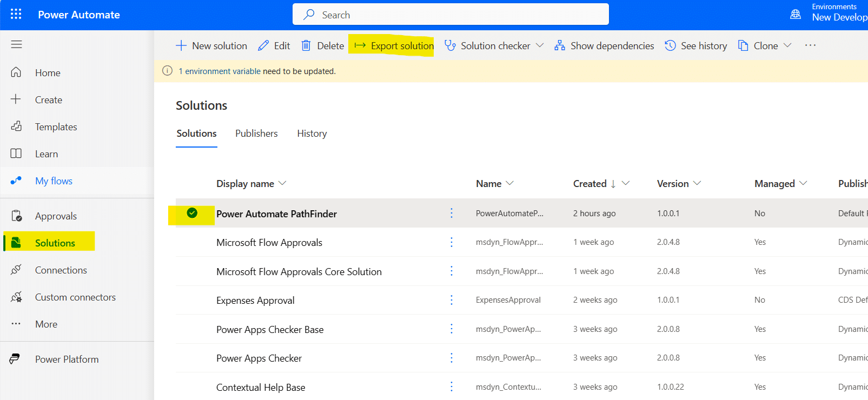
Task: Expand the Solution checker dropdown arrow
Action: click(540, 46)
